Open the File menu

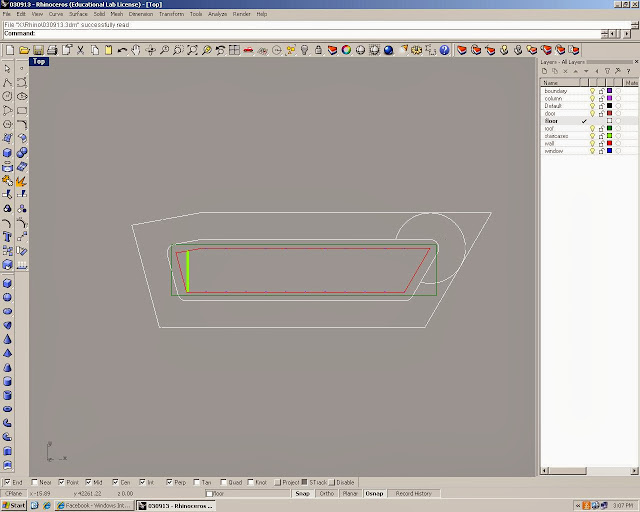point(7,14)
